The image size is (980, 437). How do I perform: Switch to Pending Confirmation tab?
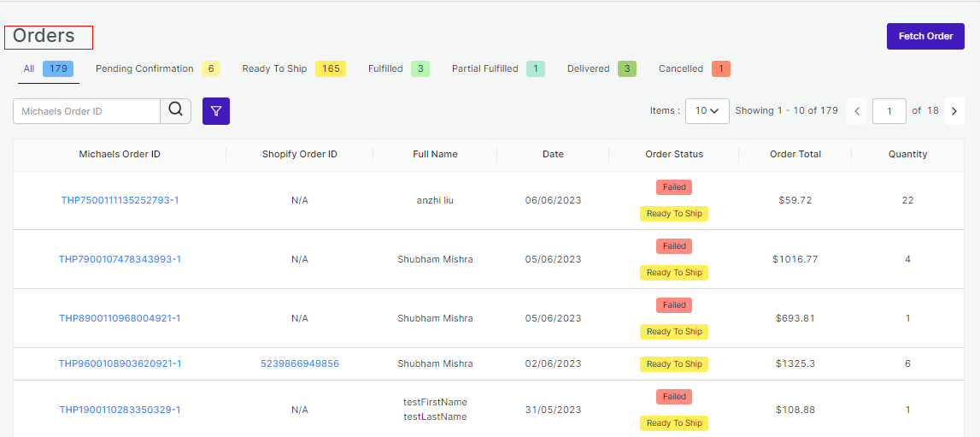(x=156, y=69)
